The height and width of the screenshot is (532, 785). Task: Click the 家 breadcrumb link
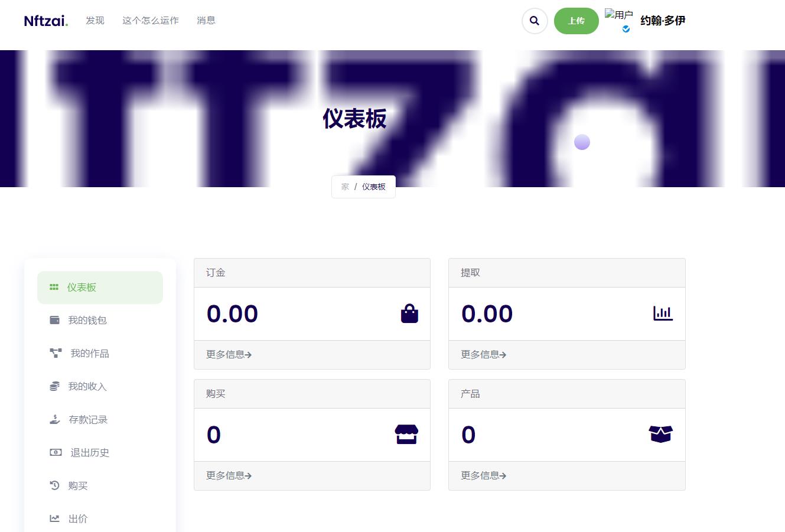coord(345,187)
